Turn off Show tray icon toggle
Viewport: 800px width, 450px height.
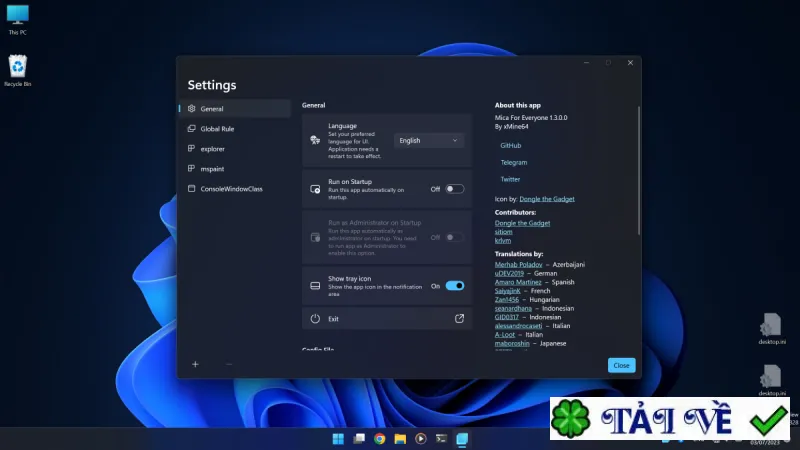(x=455, y=286)
